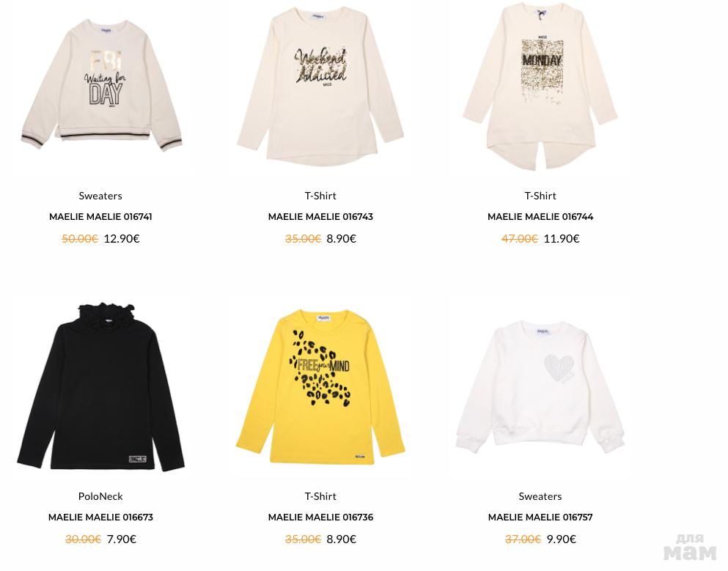Click the 12.90€ sale price
Image resolution: width=728 pixels, height=571 pixels.
pyautogui.click(x=122, y=239)
